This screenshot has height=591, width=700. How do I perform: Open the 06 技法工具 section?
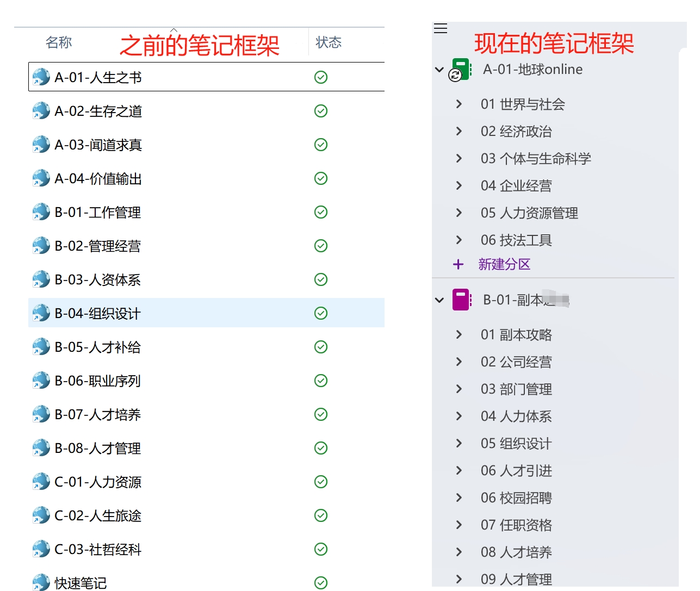click(x=516, y=240)
